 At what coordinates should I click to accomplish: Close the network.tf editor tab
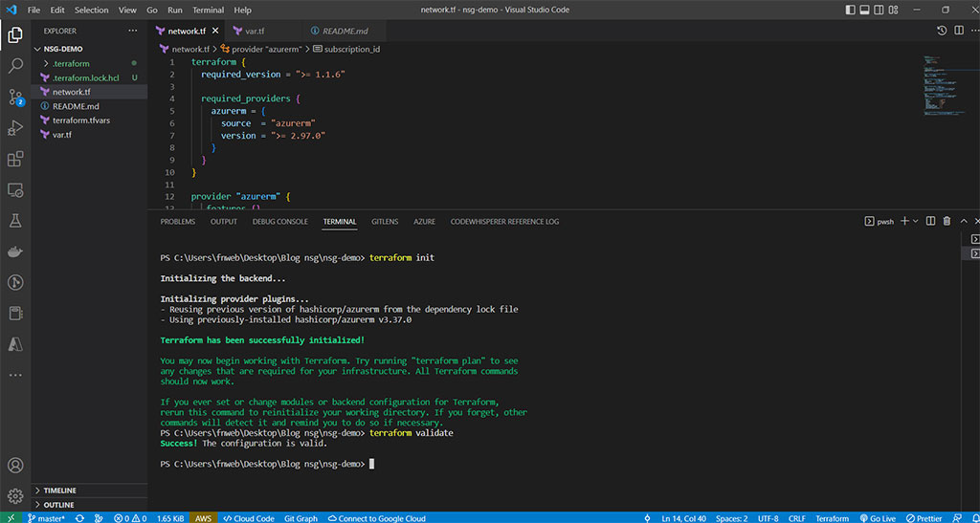point(215,31)
